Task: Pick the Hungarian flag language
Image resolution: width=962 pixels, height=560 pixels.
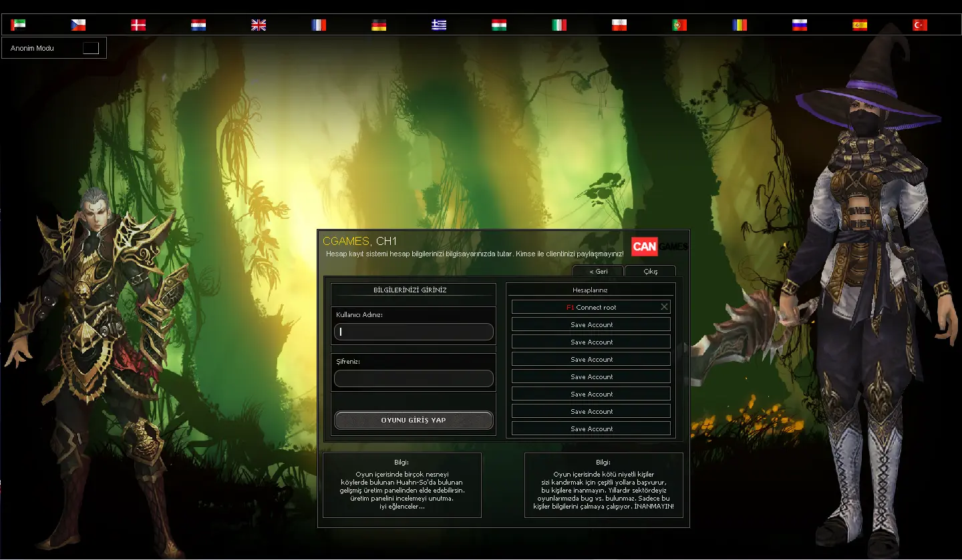Action: pyautogui.click(x=499, y=25)
